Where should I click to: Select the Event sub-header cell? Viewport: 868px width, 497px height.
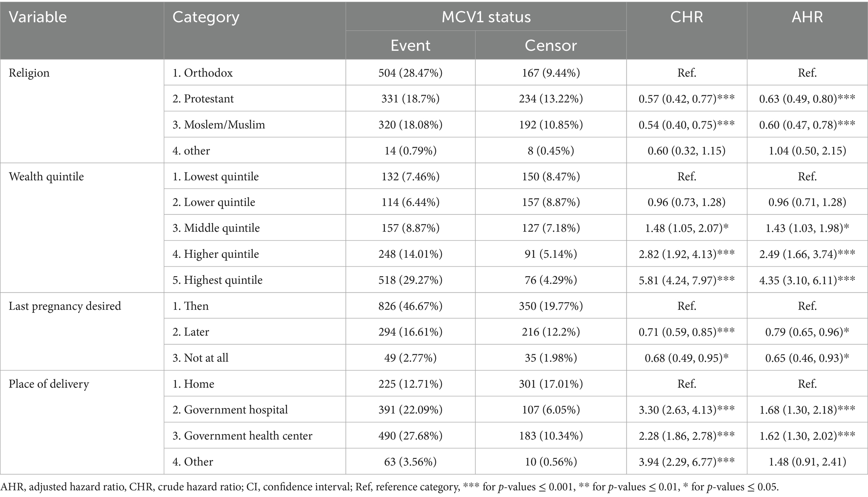410,45
